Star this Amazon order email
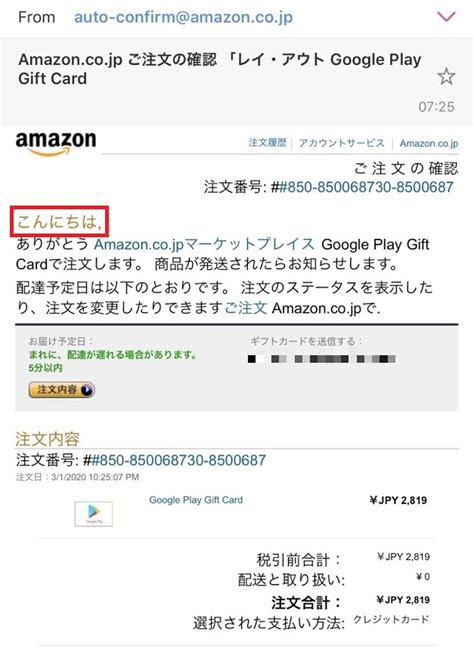 pos(446,77)
